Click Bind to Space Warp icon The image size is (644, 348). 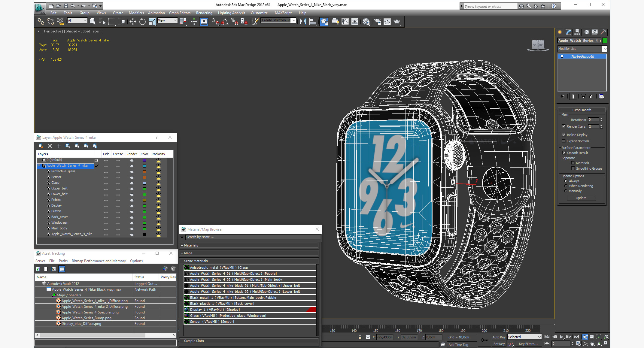60,21
